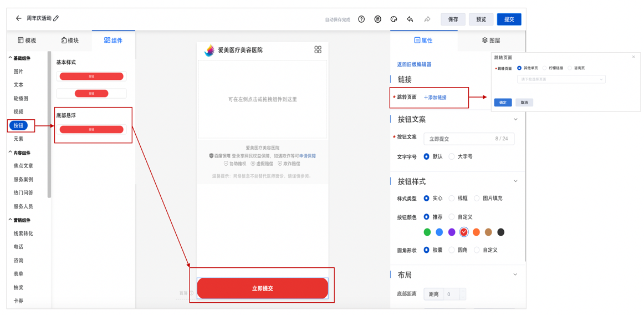Switch to the 模板 tab

pyautogui.click(x=27, y=40)
